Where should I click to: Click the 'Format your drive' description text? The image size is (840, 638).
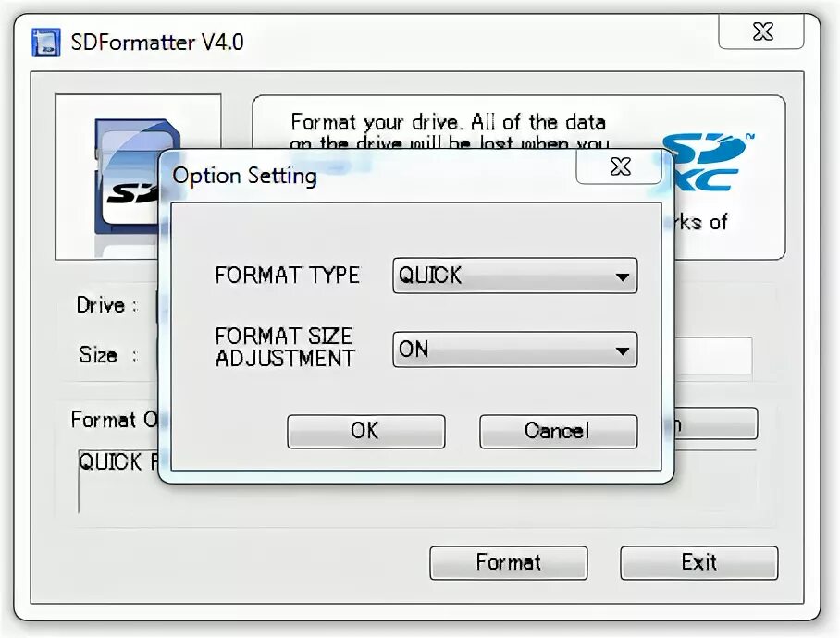tap(449, 132)
